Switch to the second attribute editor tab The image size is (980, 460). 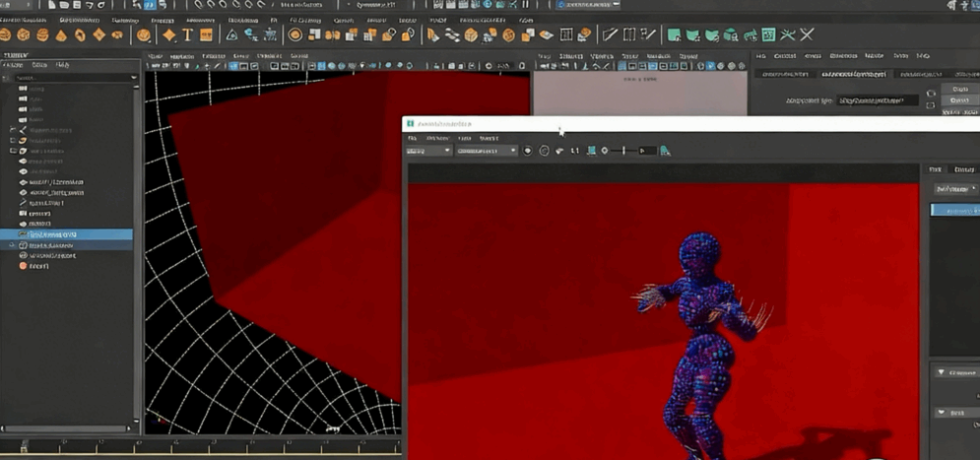(854, 74)
